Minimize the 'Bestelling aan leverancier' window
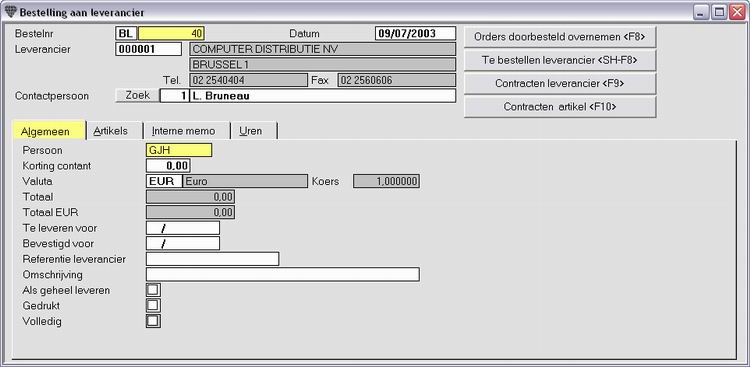The image size is (750, 367). (x=701, y=12)
